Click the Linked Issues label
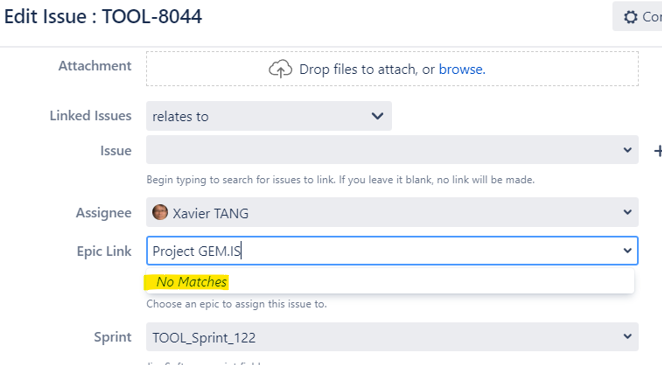Image resolution: width=662 pixels, height=365 pixels. tap(91, 116)
